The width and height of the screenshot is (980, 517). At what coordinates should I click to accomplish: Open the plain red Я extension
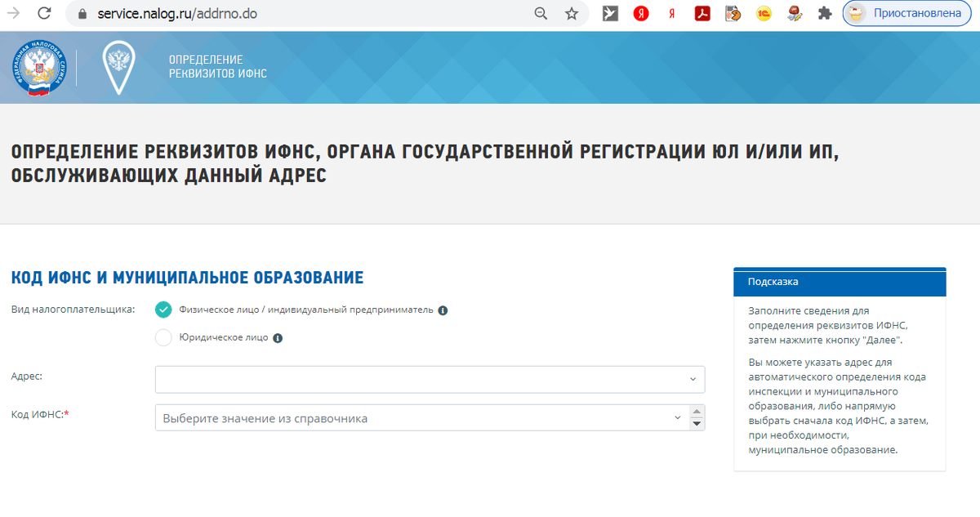tap(671, 13)
